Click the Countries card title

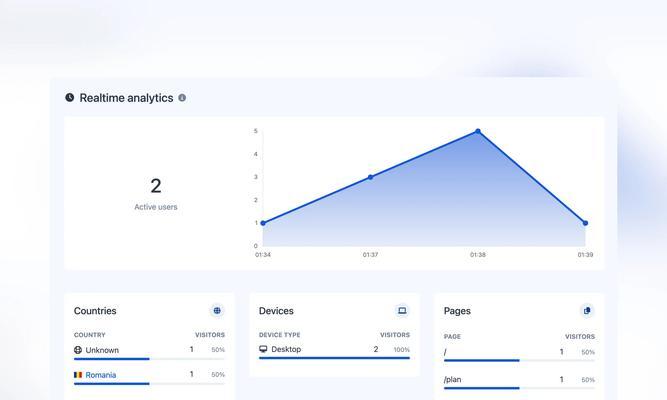[x=95, y=311]
